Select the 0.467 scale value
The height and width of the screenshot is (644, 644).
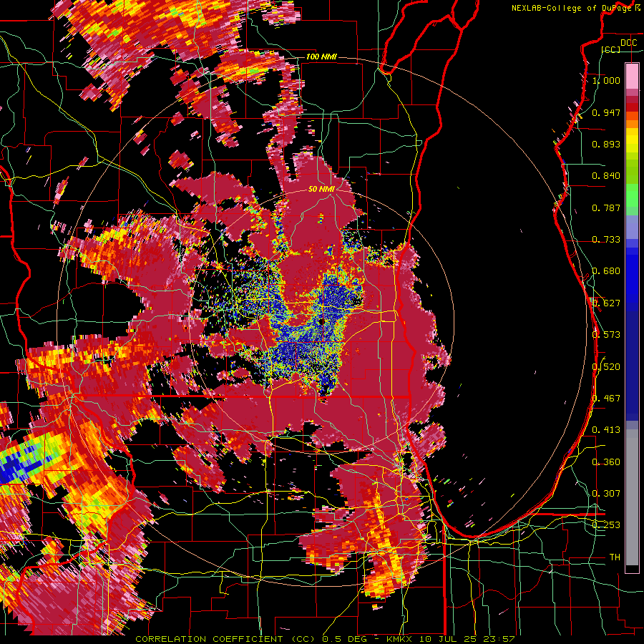coord(606,399)
